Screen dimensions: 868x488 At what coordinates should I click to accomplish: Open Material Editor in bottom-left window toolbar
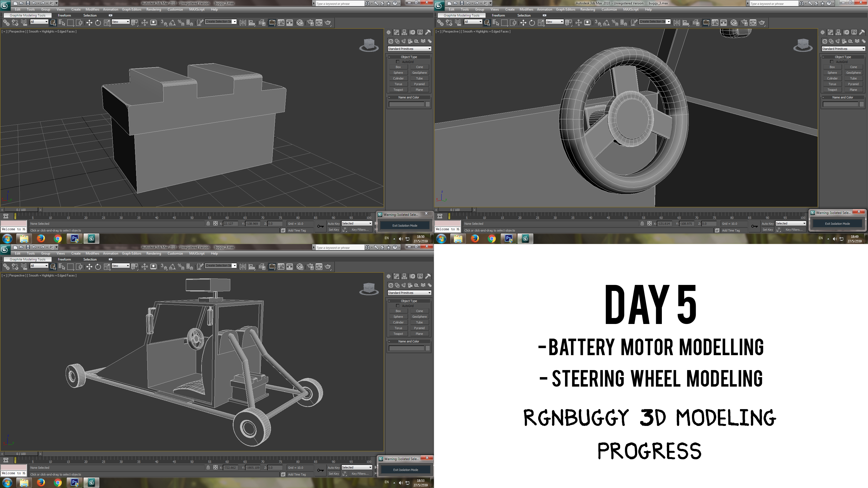[300, 267]
